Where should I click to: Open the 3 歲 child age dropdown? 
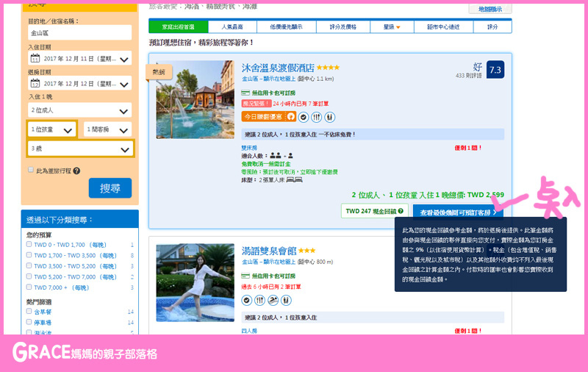80,149
